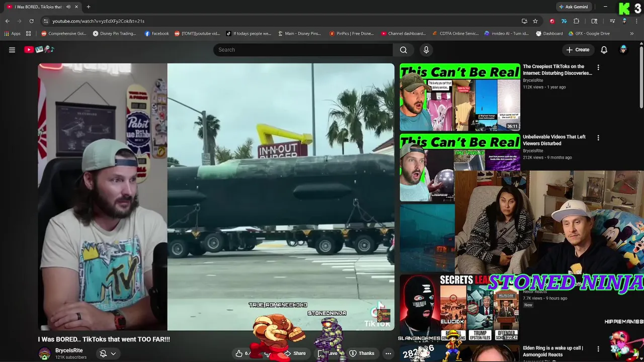Open the Chrome profile avatar
644x362 pixels.
[624, 21]
